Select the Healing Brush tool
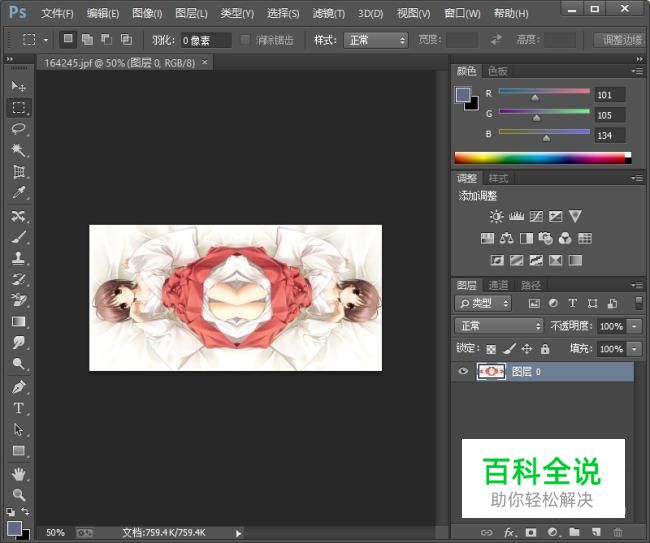Screen dimensions: 650x543 [18, 216]
